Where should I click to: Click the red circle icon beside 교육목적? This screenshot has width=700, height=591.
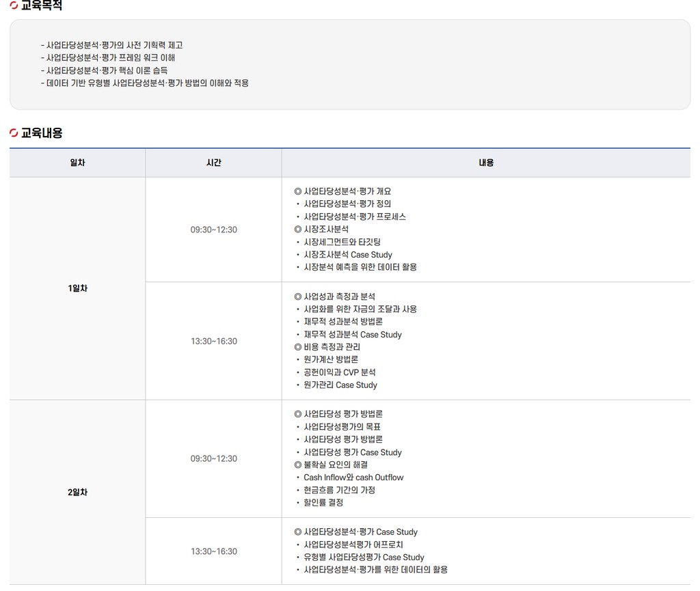(x=14, y=6)
